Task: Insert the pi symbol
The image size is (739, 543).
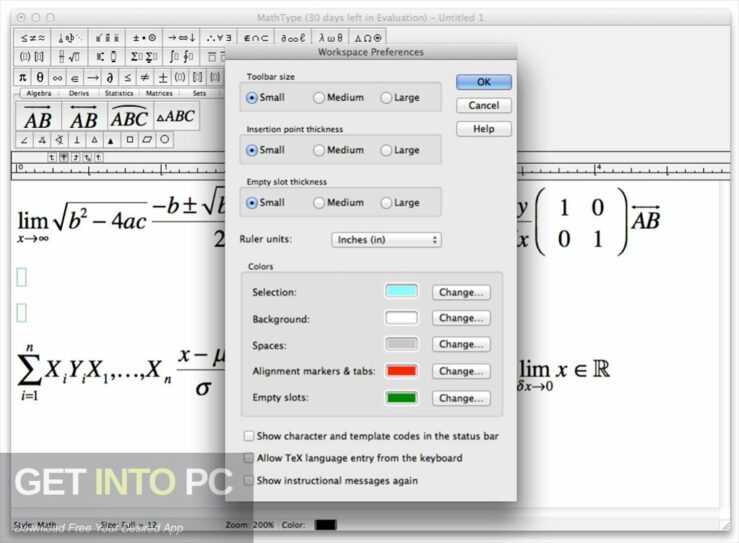Action: tap(23, 77)
